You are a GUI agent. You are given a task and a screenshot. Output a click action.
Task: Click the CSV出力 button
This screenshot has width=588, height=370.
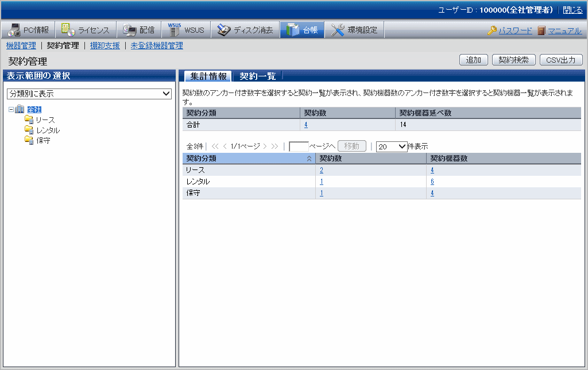(560, 60)
